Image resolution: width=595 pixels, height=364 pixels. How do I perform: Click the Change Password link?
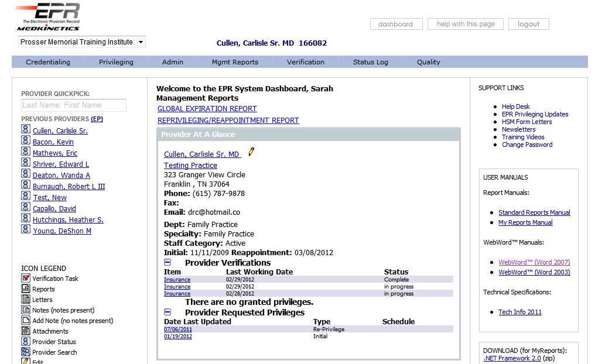coord(527,145)
